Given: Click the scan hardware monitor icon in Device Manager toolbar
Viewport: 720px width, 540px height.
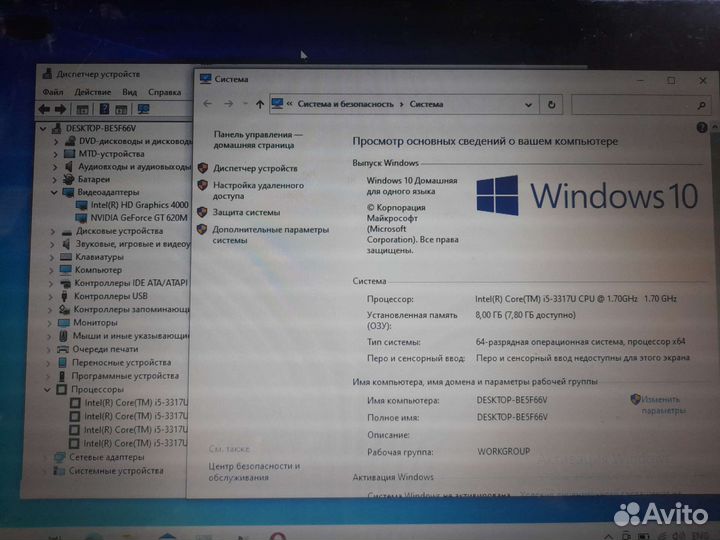Looking at the screenshot, I should (x=144, y=109).
